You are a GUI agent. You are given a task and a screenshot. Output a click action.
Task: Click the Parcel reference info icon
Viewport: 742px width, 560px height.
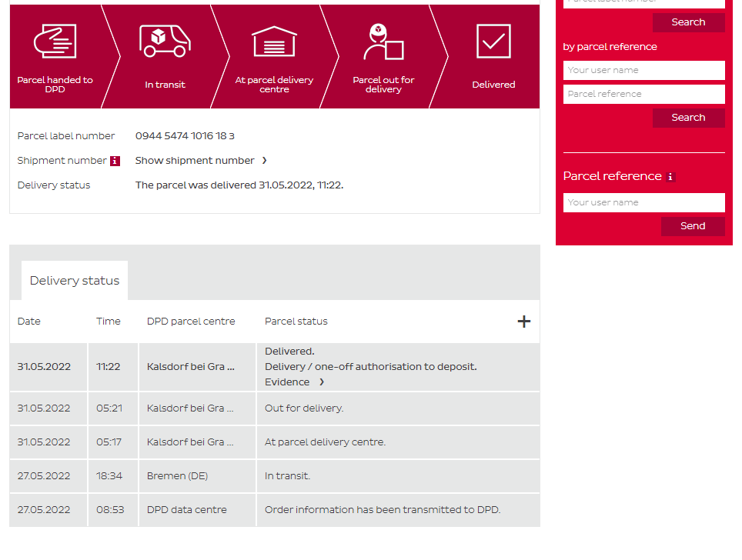(670, 177)
